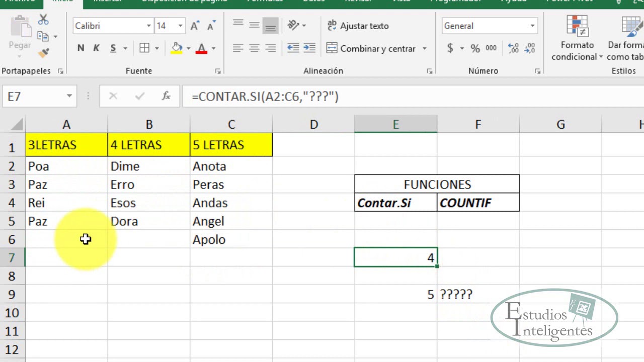The width and height of the screenshot is (644, 362).
Task: Click the fill color paint bucket
Action: coord(177,48)
